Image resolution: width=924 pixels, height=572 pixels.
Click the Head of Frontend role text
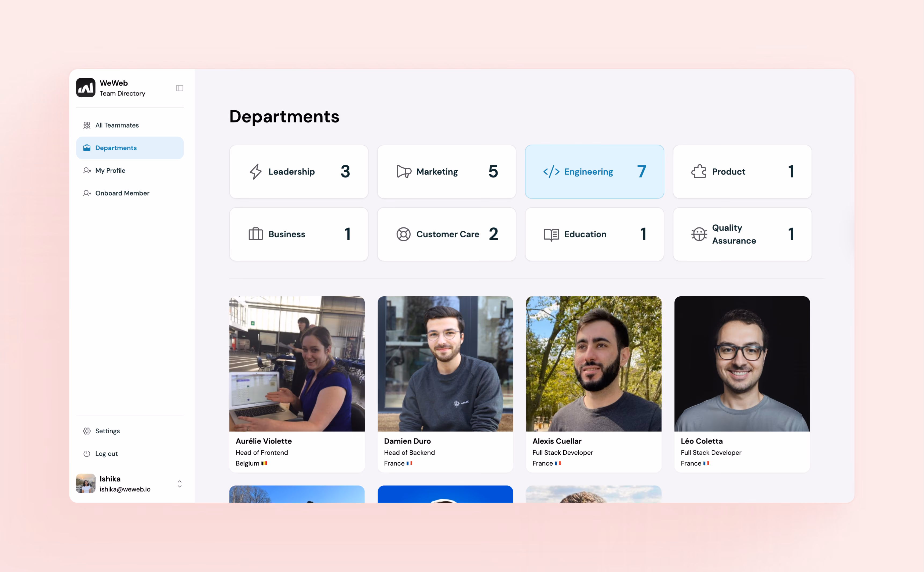[262, 453]
